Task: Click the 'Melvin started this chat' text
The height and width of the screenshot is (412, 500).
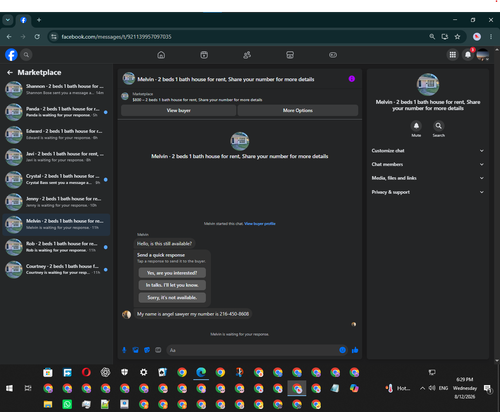Action: coord(224,224)
